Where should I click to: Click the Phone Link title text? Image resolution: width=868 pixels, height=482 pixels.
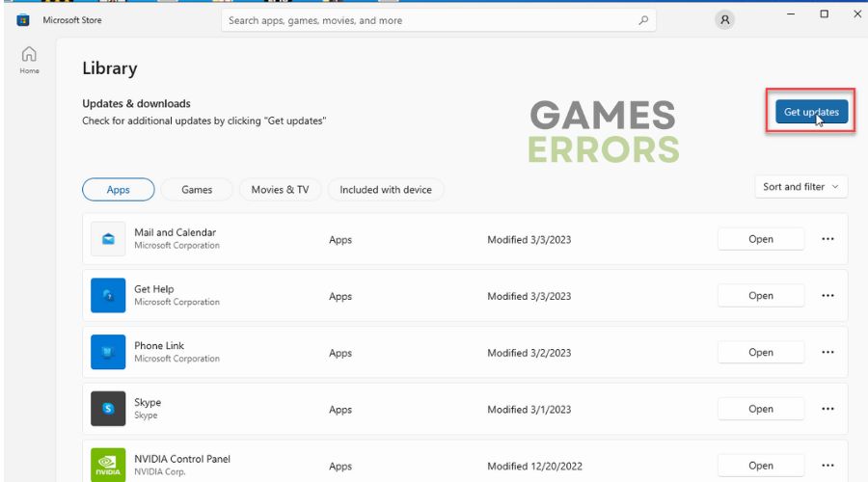tap(159, 345)
